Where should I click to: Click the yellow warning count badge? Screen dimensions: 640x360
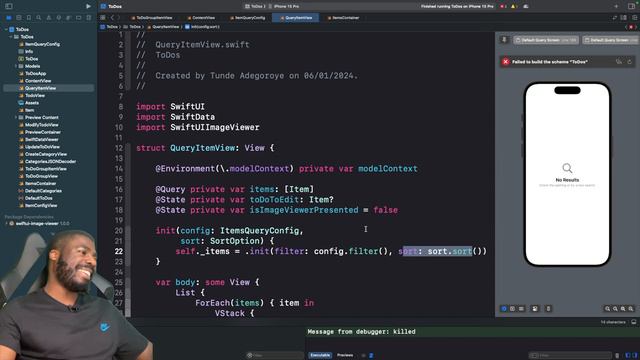[x=514, y=7]
